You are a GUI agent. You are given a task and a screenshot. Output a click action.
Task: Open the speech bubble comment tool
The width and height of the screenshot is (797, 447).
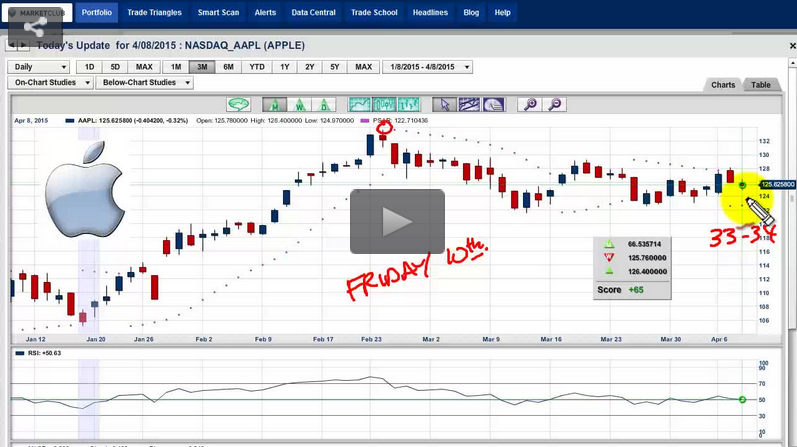[238, 104]
